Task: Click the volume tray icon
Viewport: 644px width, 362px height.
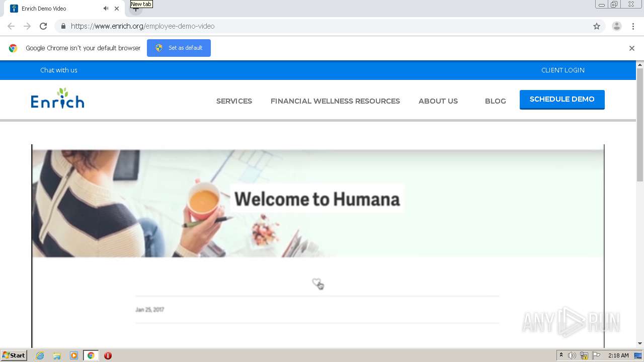Action: 572,355
